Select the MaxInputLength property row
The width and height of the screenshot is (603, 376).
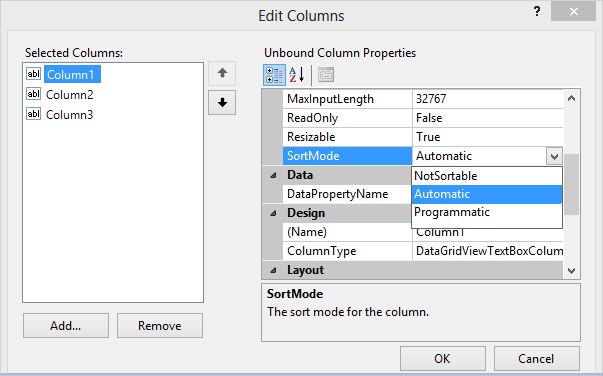[x=423, y=99]
